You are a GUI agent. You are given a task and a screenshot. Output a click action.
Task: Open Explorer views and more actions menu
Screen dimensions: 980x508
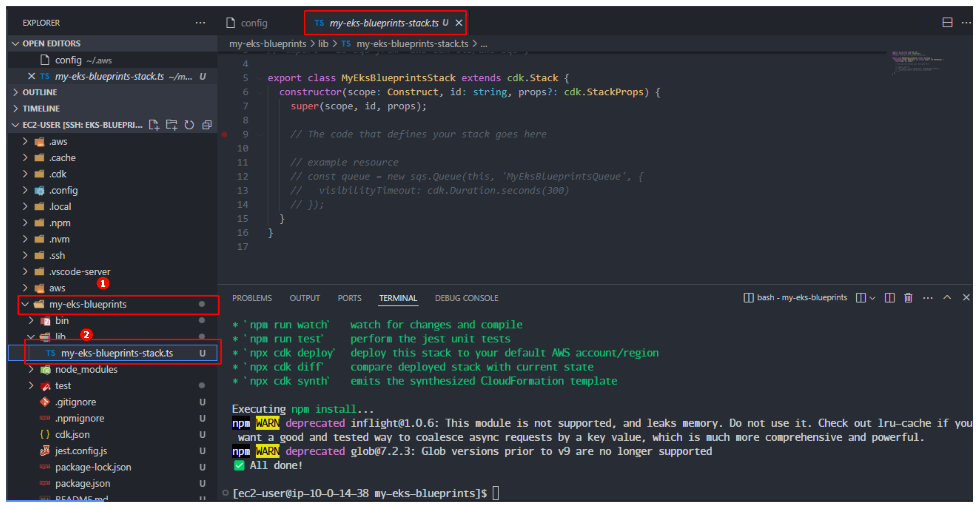click(200, 23)
